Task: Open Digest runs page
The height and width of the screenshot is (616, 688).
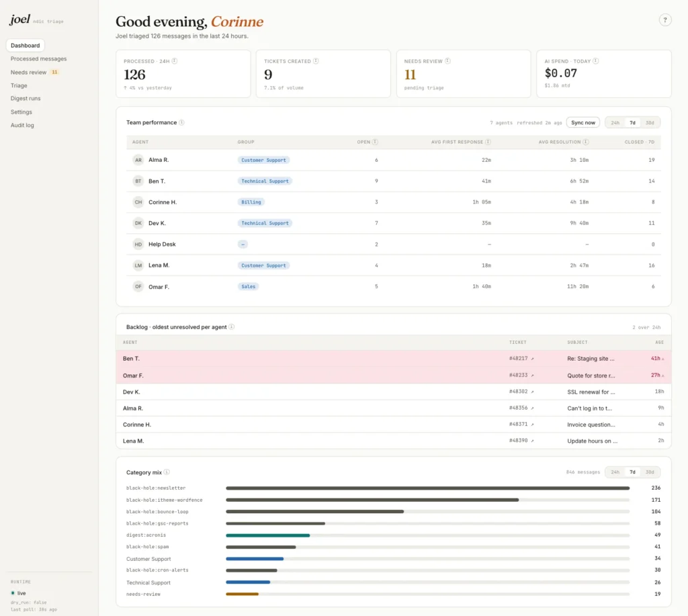Action: (x=26, y=98)
